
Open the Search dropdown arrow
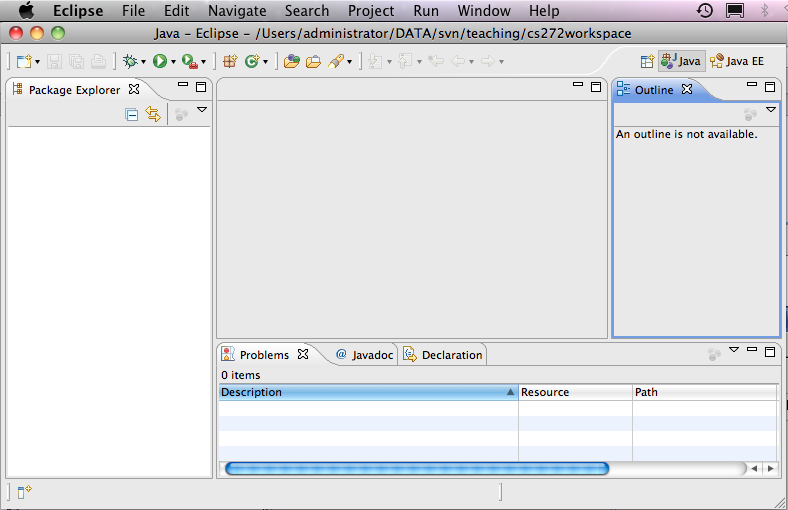click(x=349, y=62)
